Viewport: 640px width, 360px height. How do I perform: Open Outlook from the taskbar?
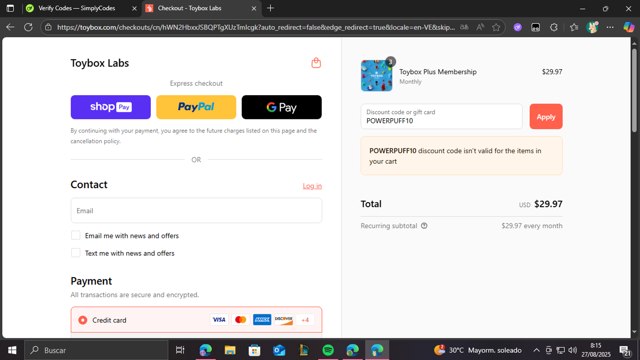(x=279, y=350)
